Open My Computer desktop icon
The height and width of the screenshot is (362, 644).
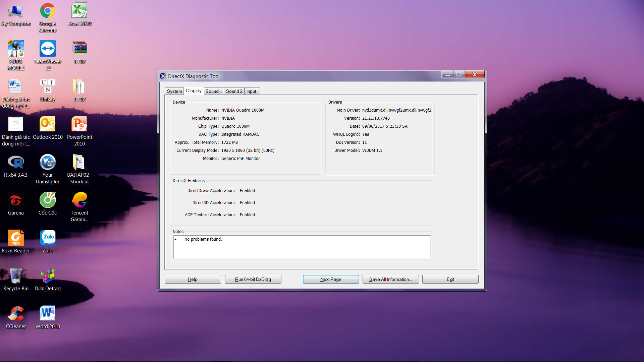point(16,15)
